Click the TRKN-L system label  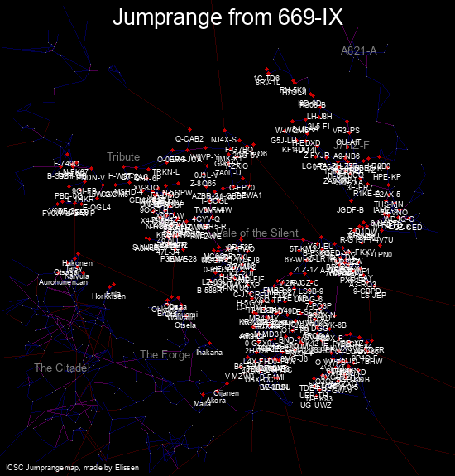(x=166, y=172)
